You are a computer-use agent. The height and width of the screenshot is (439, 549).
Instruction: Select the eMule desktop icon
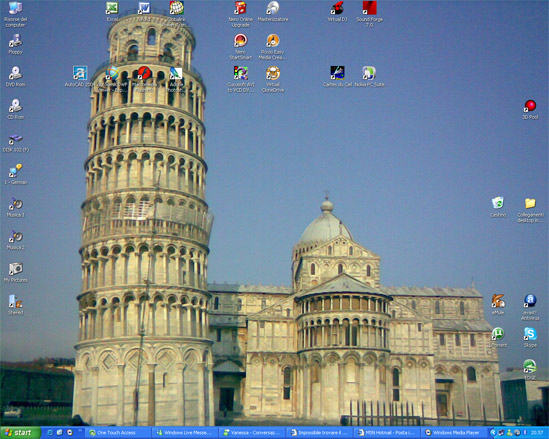[498, 305]
